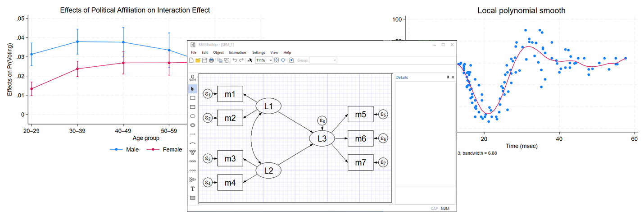Click the Save diagram icon
The width and height of the screenshot is (644, 212).
[204, 60]
